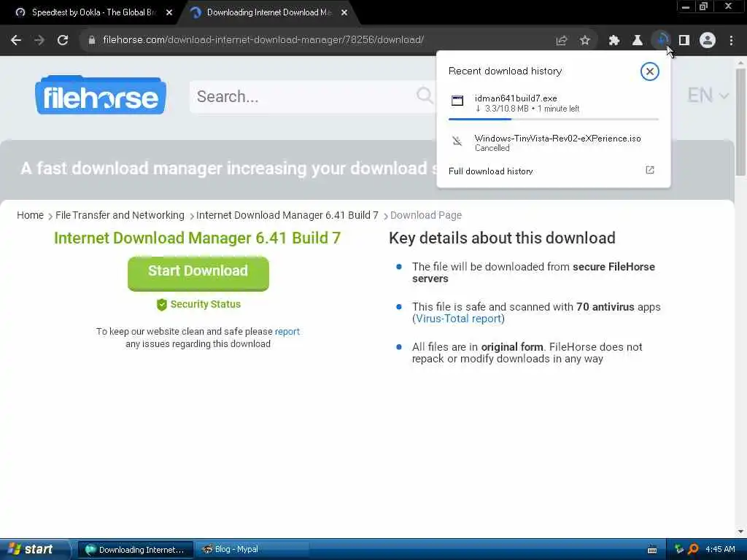The width and height of the screenshot is (747, 560).
Task: Click the network tray icon
Action: coord(679,550)
